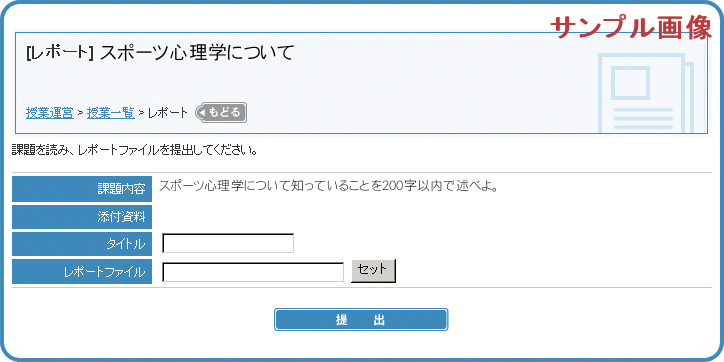Click the セット button to attach file
The image size is (724, 362).
click(373, 271)
